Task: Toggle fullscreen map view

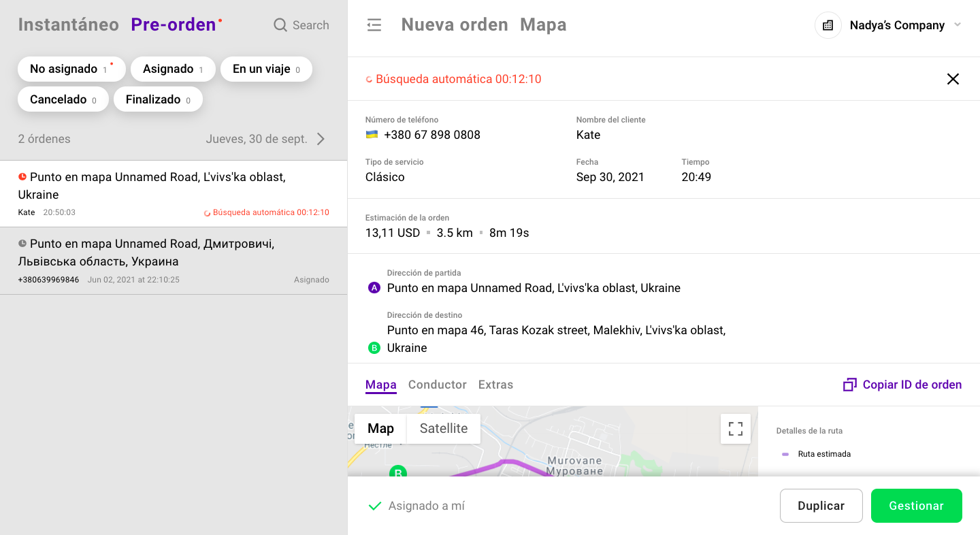Action: [736, 429]
